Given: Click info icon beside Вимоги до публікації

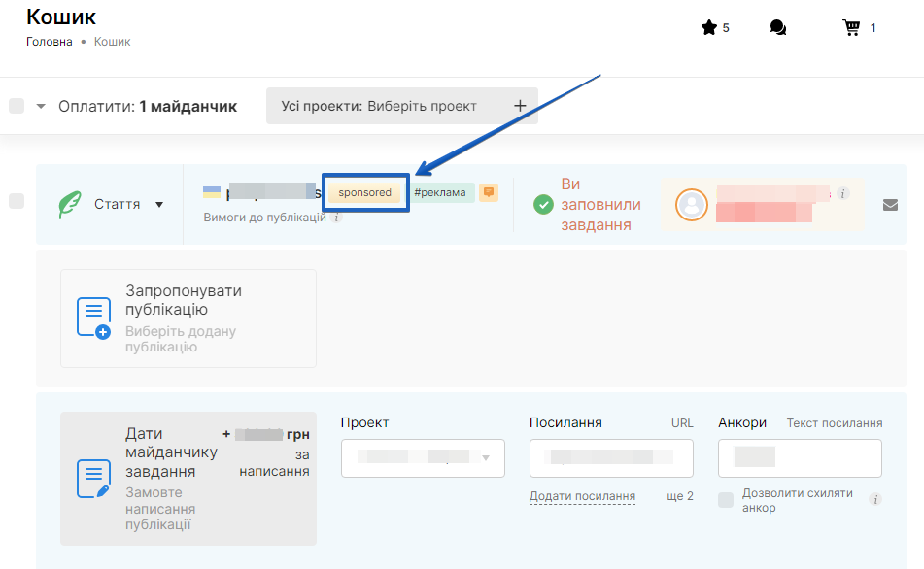Looking at the screenshot, I should (337, 218).
